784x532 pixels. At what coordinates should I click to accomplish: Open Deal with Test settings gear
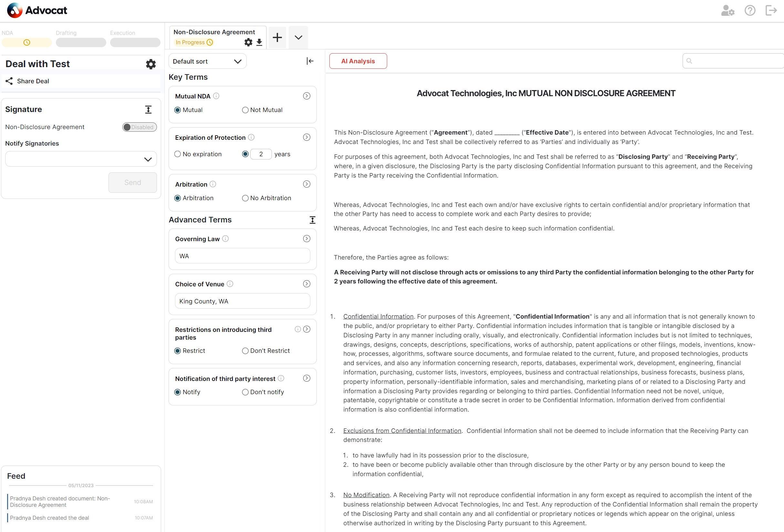click(151, 64)
